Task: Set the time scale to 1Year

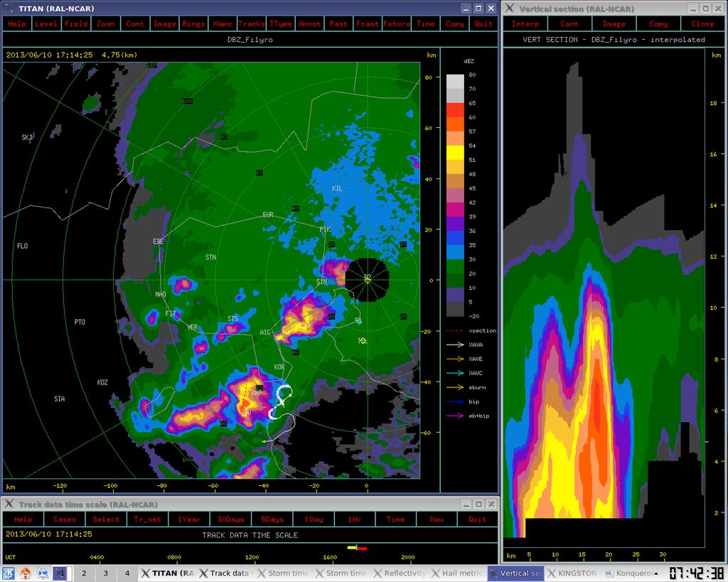Action: pyautogui.click(x=189, y=519)
